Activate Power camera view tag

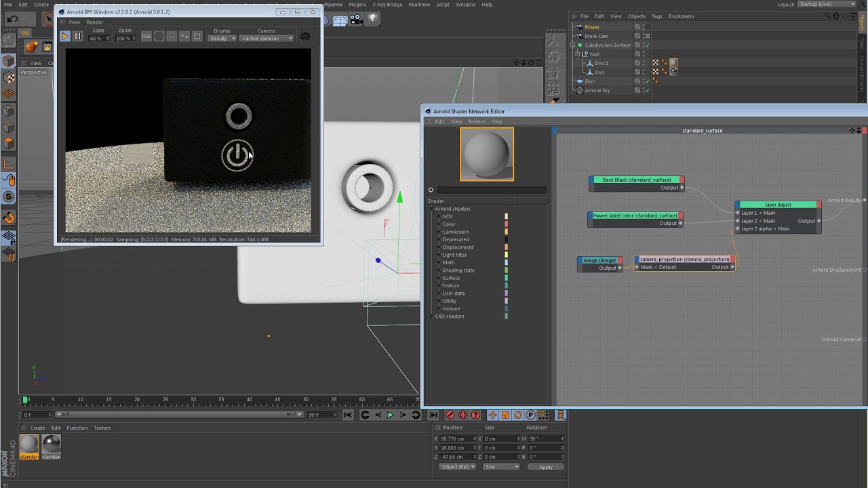pos(648,27)
